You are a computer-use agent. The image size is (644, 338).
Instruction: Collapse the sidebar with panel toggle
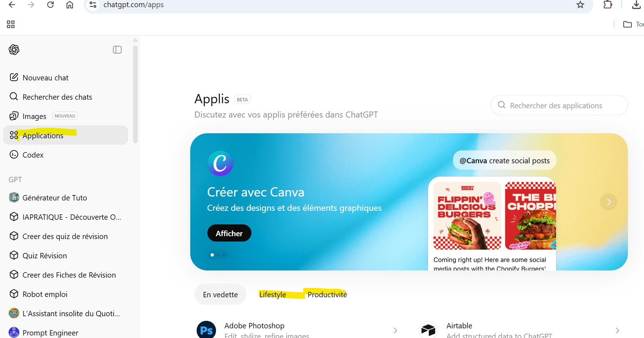tap(117, 50)
